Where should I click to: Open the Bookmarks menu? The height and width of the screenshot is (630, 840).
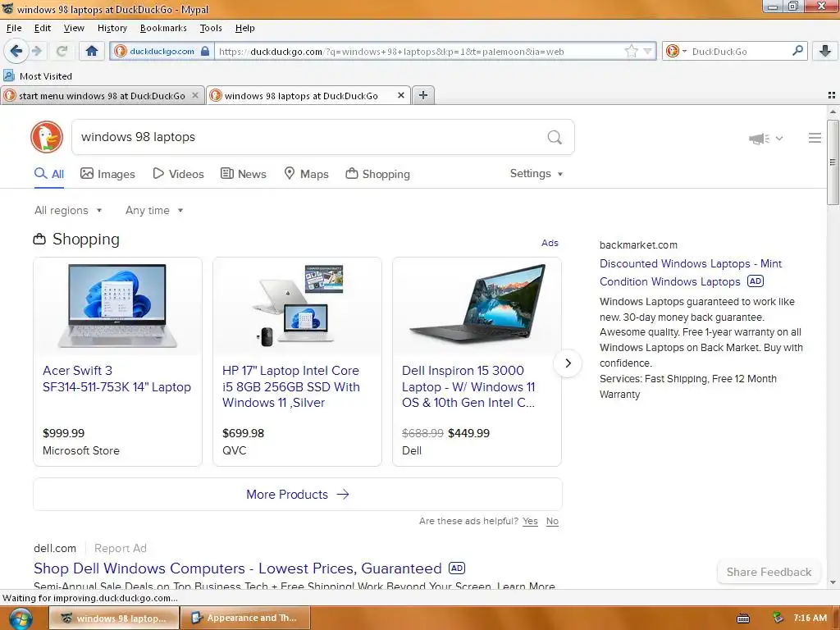tap(163, 28)
